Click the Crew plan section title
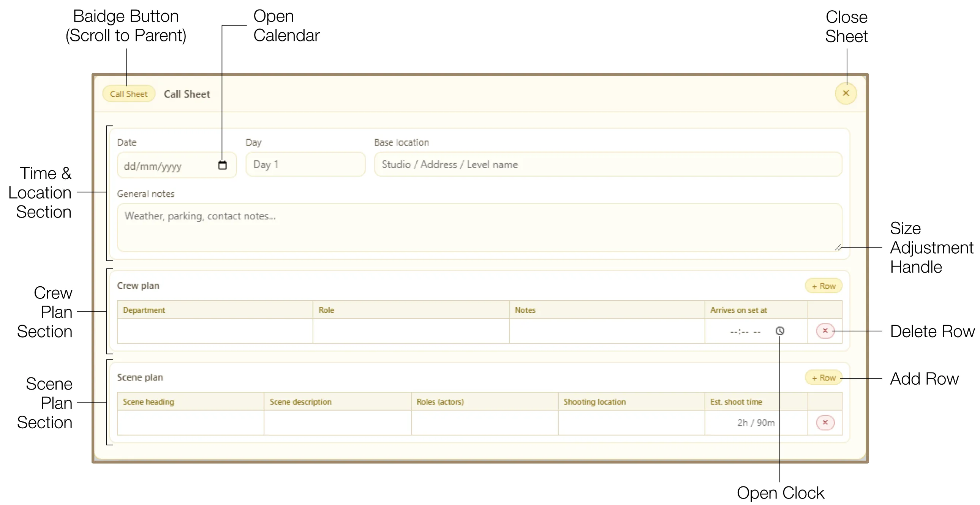Image resolution: width=980 pixels, height=505 pixels. [x=138, y=286]
